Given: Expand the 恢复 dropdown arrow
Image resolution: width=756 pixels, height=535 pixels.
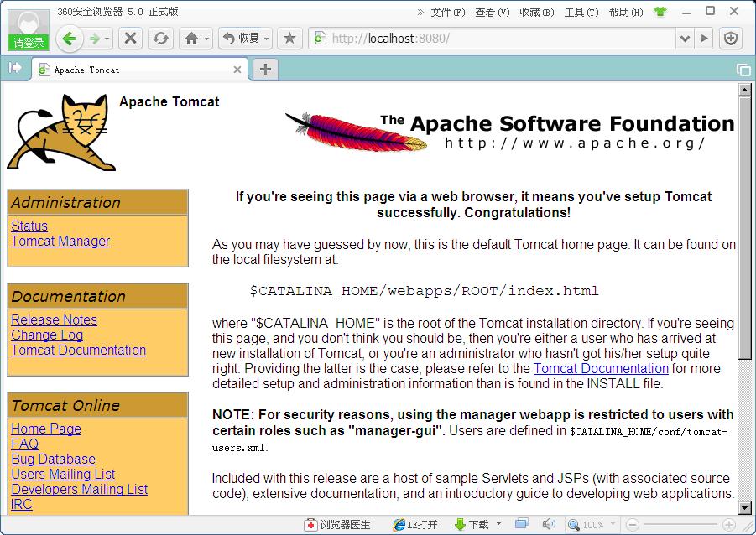Looking at the screenshot, I should (x=267, y=39).
